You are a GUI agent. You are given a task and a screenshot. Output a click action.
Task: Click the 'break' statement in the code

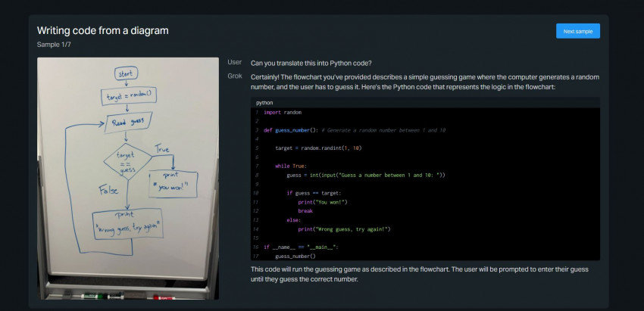(x=308, y=210)
